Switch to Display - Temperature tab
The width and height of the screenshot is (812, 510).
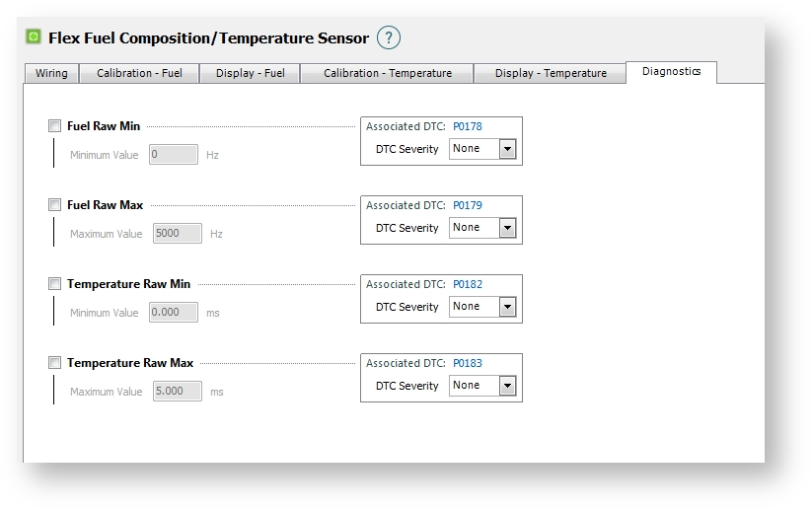coord(551,73)
